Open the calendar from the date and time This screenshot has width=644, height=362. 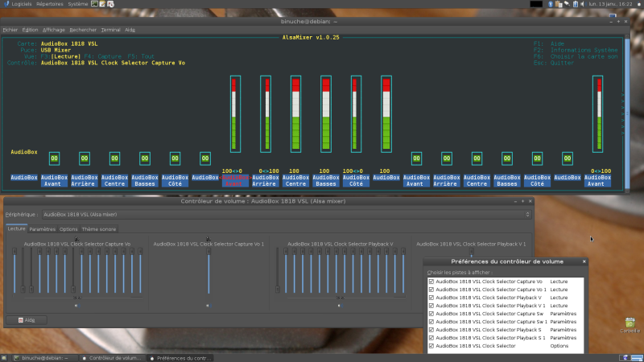pyautogui.click(x=611, y=4)
